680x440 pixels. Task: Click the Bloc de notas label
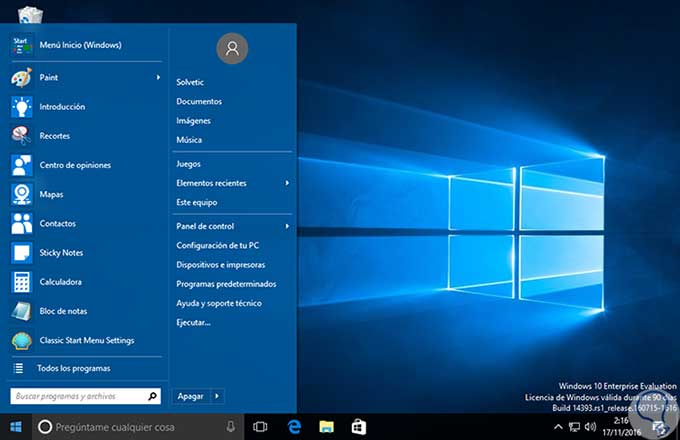(x=63, y=311)
